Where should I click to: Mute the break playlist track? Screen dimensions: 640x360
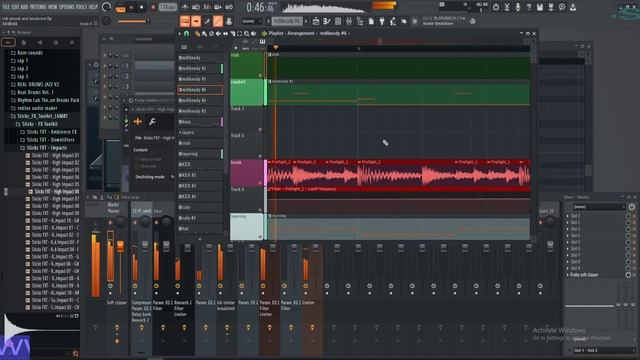260,183
